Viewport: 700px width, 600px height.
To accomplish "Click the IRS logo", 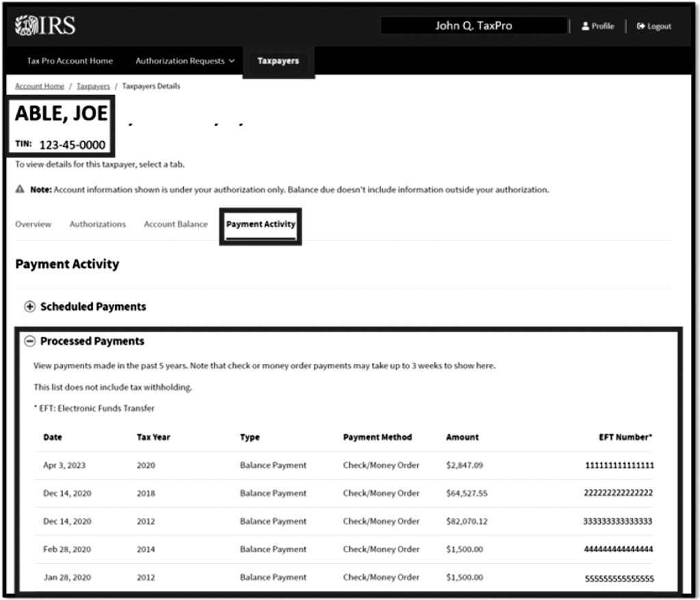I will pos(45,25).
